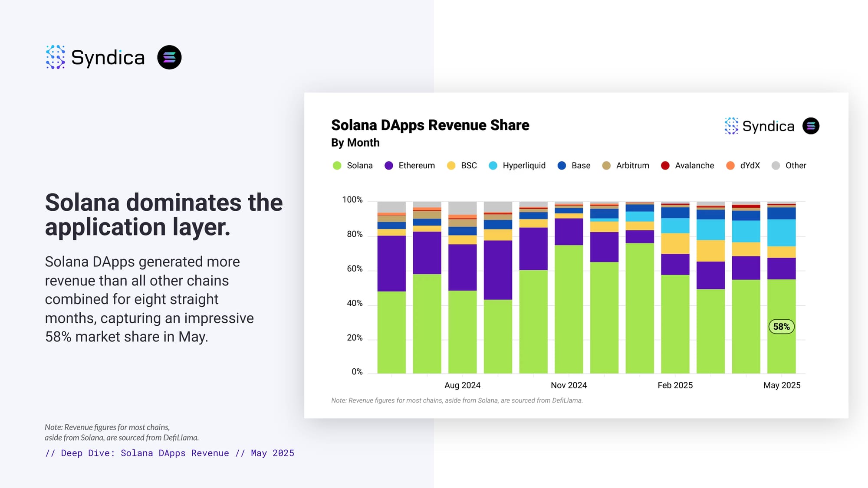Click the dYdX legend label
The height and width of the screenshot is (488, 868).
coord(750,165)
